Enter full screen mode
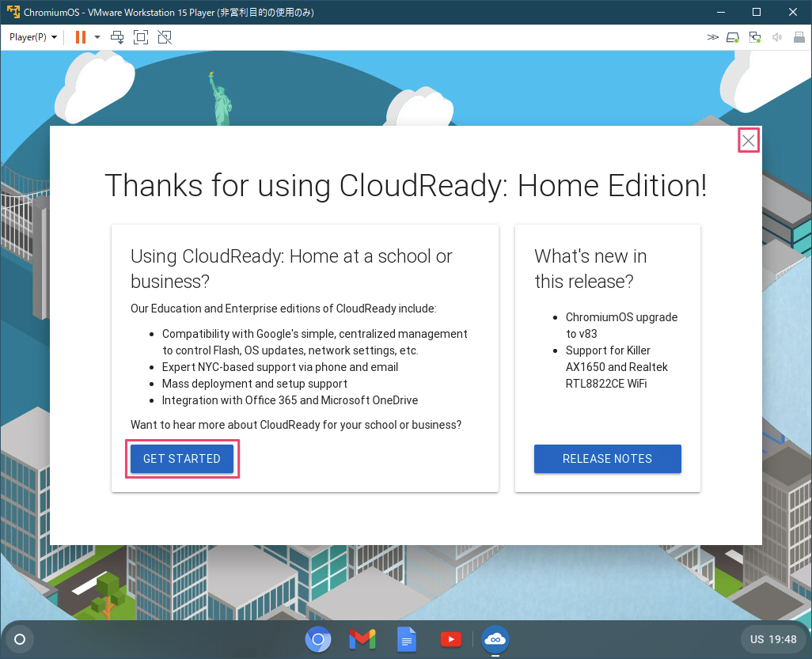 click(141, 37)
